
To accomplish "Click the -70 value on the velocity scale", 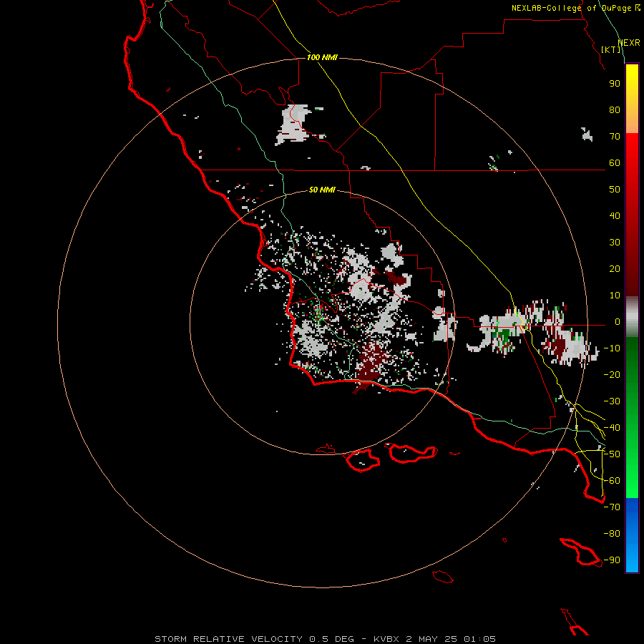I will [x=612, y=507].
